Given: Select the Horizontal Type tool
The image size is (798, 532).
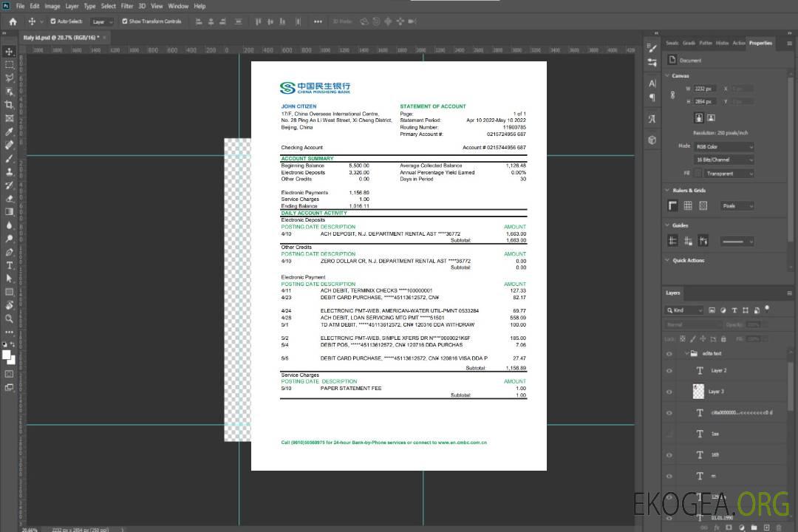Looking at the screenshot, I should 9,265.
